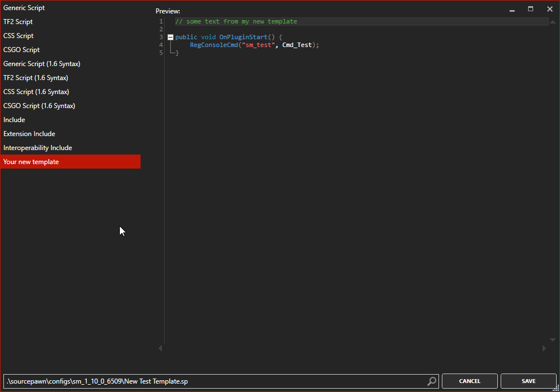The image size is (560, 392).
Task: Choose Generic Script (1.6 Syntax)
Action: (x=71, y=63)
